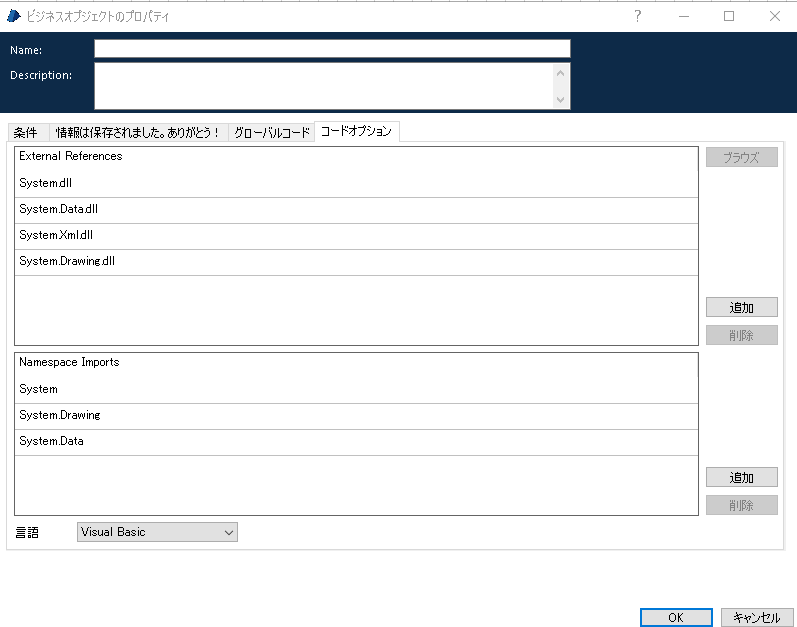797x627 pixels.
Task: Open the 情報は保存されました tab
Action: pyautogui.click(x=138, y=133)
